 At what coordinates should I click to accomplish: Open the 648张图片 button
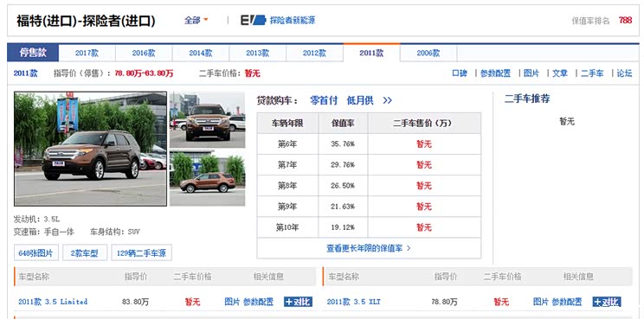(x=36, y=253)
